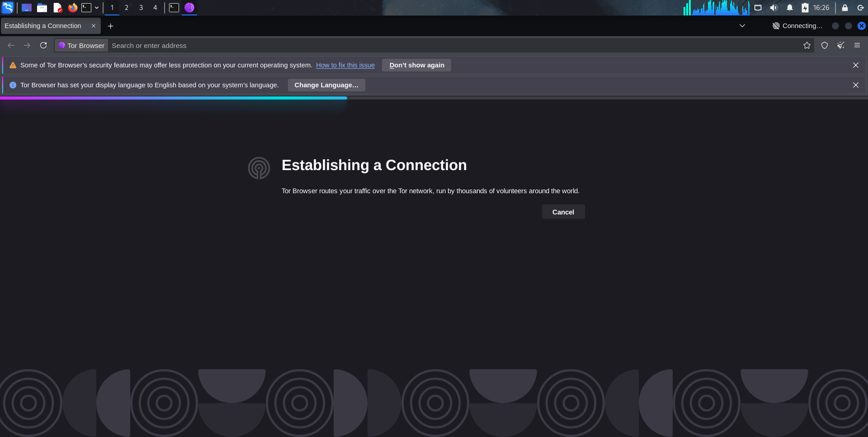Open the notifications bell icon
This screenshot has height=437, width=868.
coord(790,8)
